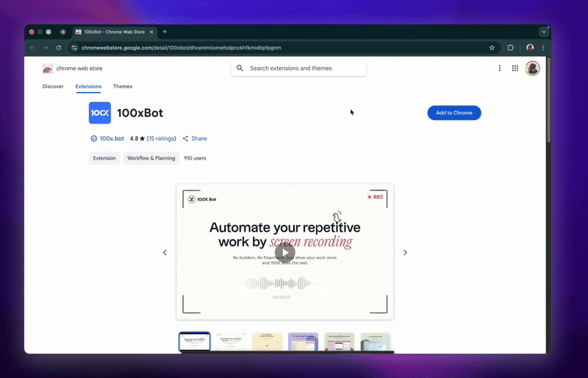Go to previous screenshot with left arrow

click(x=165, y=253)
